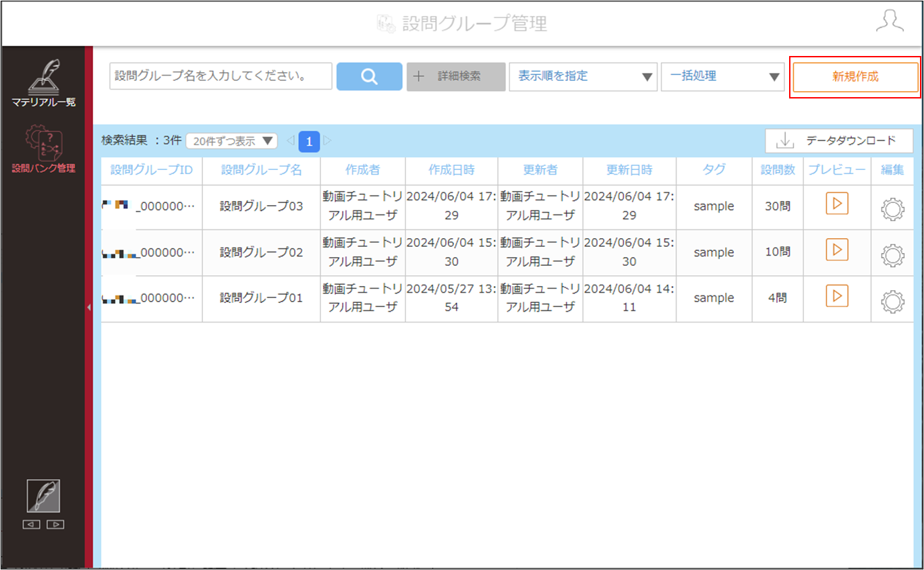Sort by 作成者 column header
This screenshot has width=924, height=570.
click(363, 170)
